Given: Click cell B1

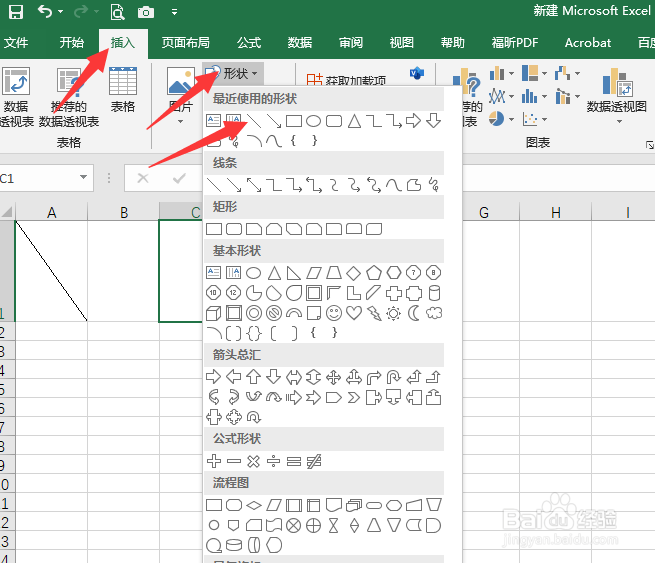Looking at the screenshot, I should coord(123,271).
